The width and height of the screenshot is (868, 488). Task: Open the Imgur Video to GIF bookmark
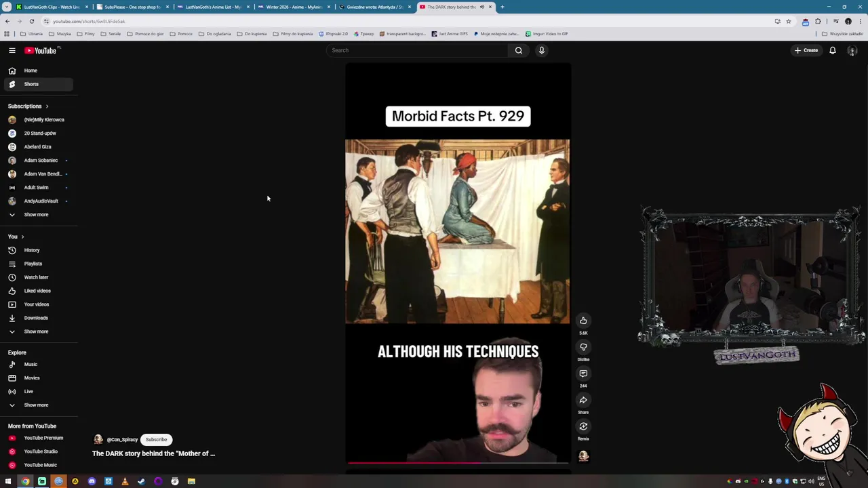tap(547, 34)
